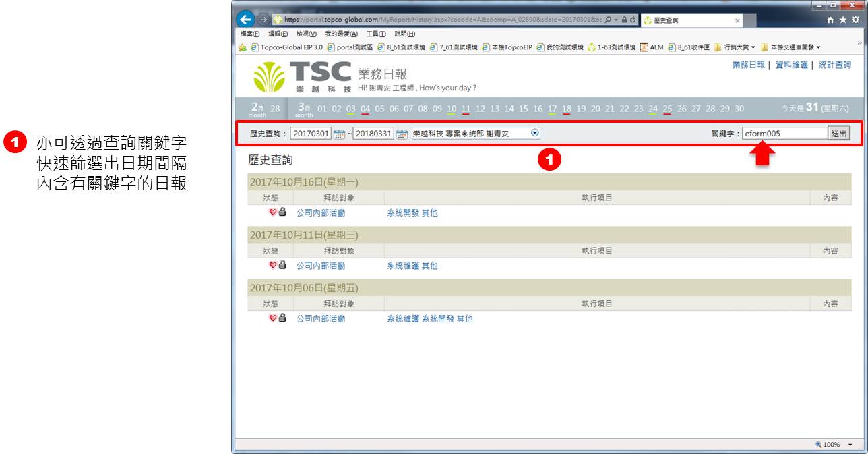Open the end date calendar picker icon
Screen dimensions: 868x454
click(x=402, y=134)
